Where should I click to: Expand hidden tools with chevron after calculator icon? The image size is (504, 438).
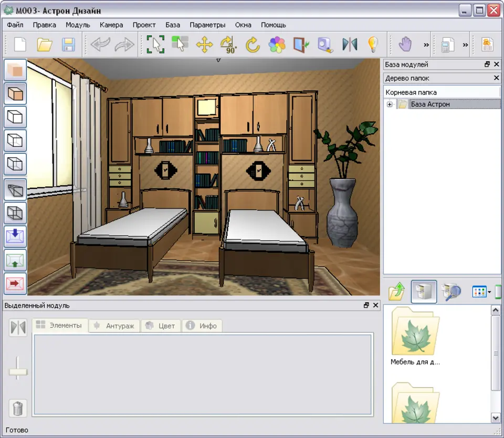(466, 45)
